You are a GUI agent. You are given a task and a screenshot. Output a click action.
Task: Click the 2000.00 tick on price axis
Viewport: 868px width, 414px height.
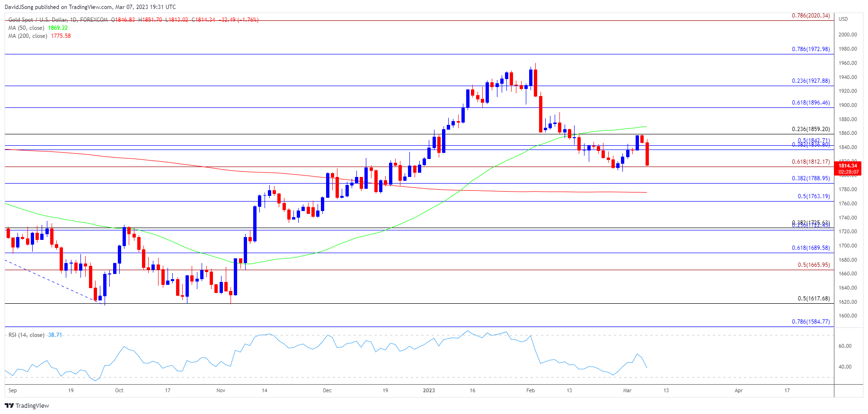coord(848,35)
